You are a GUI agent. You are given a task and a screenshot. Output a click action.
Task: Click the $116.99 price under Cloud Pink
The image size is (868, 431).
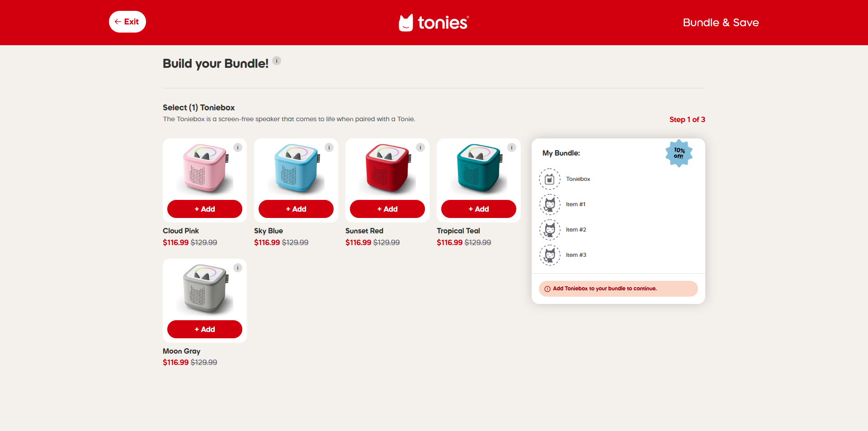[x=175, y=242]
